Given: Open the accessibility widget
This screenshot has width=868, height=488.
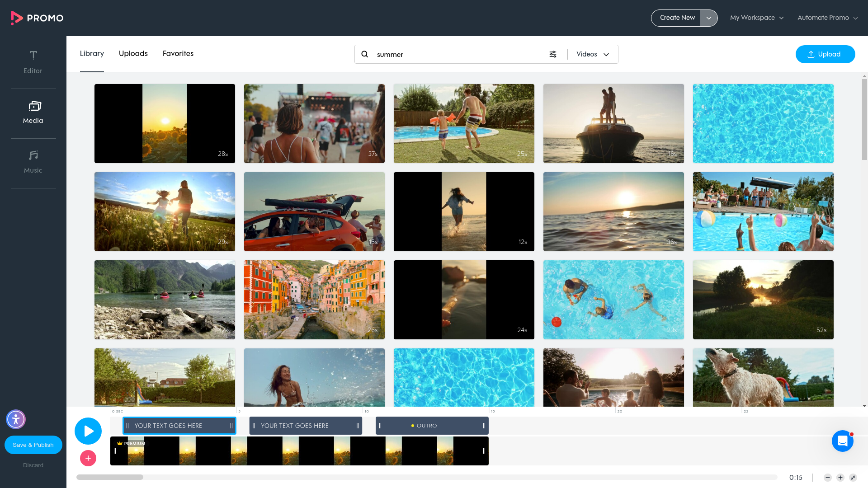Looking at the screenshot, I should [x=16, y=419].
